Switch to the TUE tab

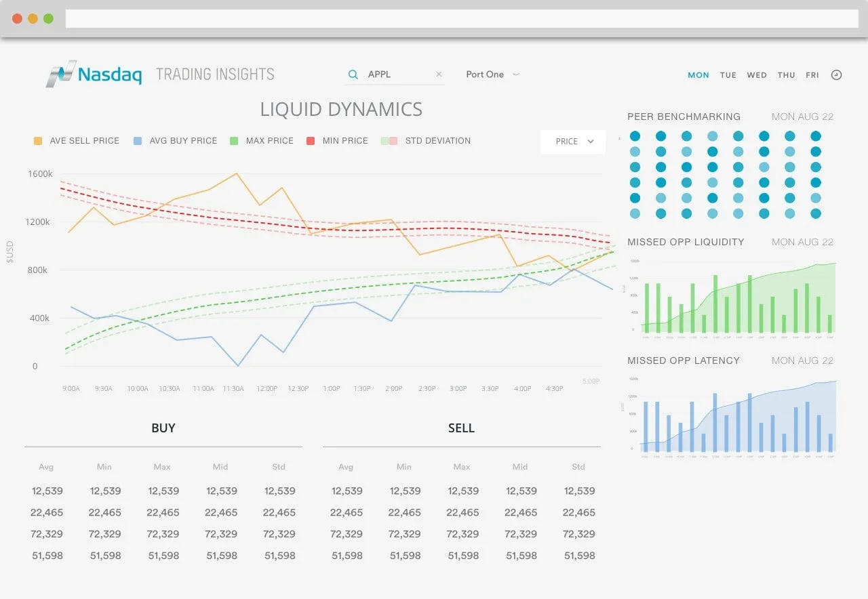[x=728, y=75]
